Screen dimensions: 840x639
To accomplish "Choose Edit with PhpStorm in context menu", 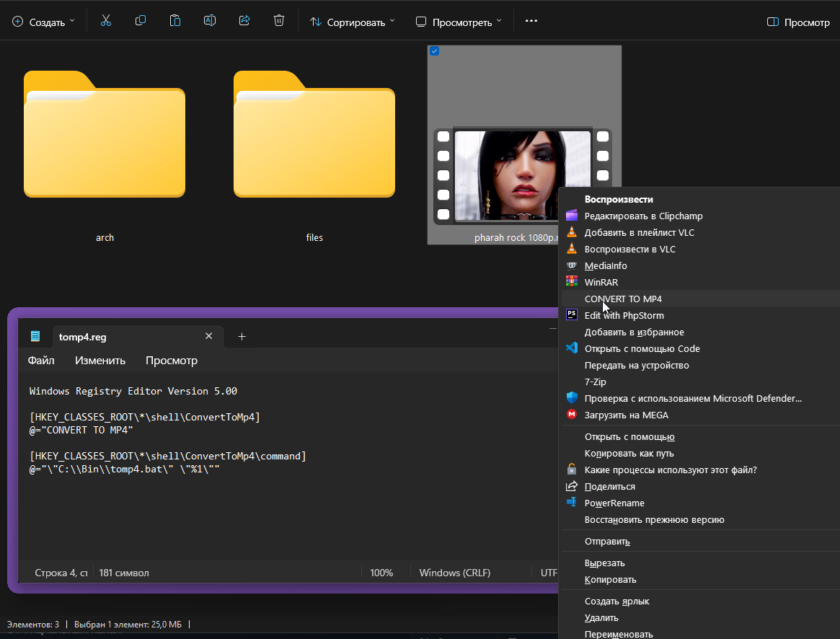I will click(x=624, y=315).
